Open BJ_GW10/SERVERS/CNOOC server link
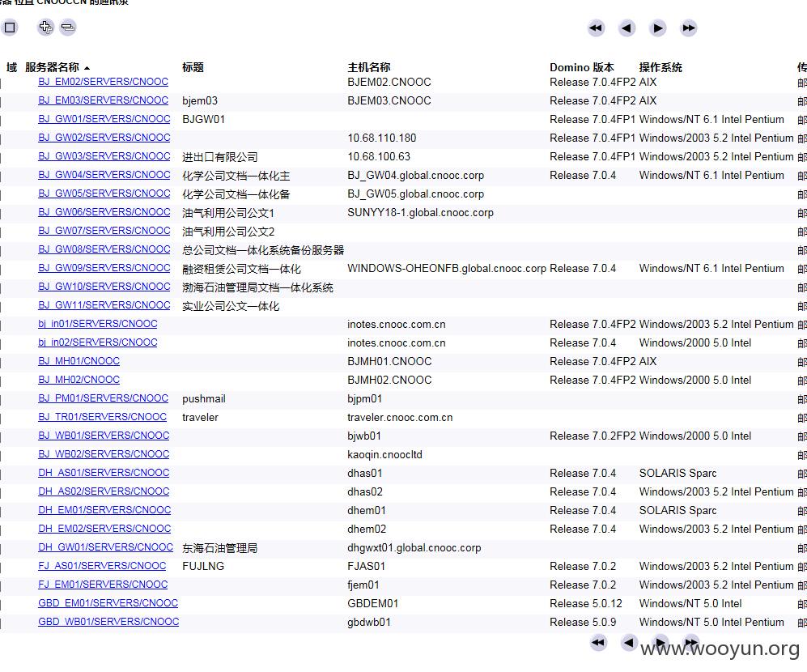807x672 pixels. pyautogui.click(x=104, y=287)
